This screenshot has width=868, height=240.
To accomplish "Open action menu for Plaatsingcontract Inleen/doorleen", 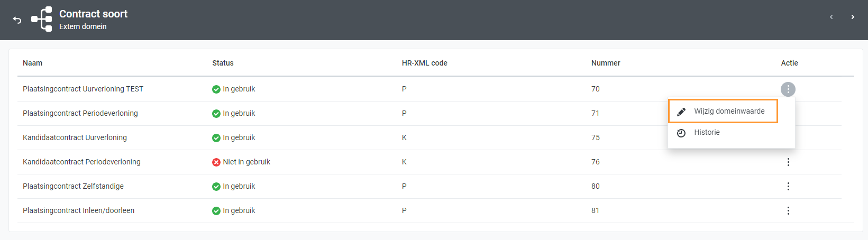I will click(788, 211).
